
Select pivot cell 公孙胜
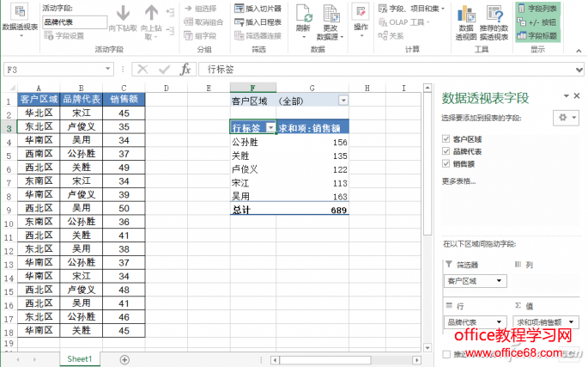click(x=252, y=142)
